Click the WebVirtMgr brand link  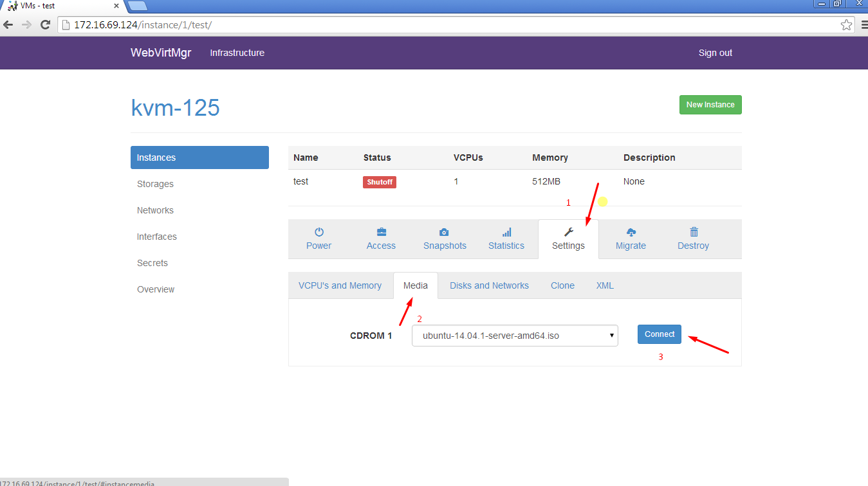(x=161, y=53)
